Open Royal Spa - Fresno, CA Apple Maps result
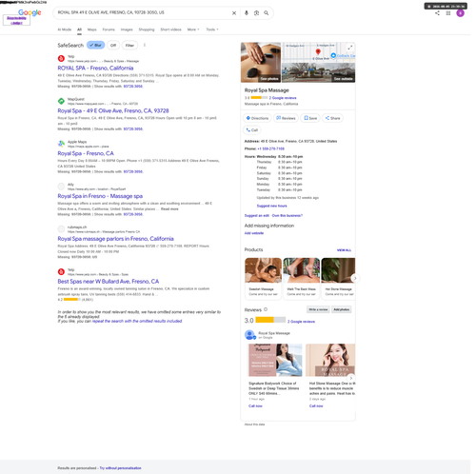This screenshot has height=474, width=476. [86, 153]
